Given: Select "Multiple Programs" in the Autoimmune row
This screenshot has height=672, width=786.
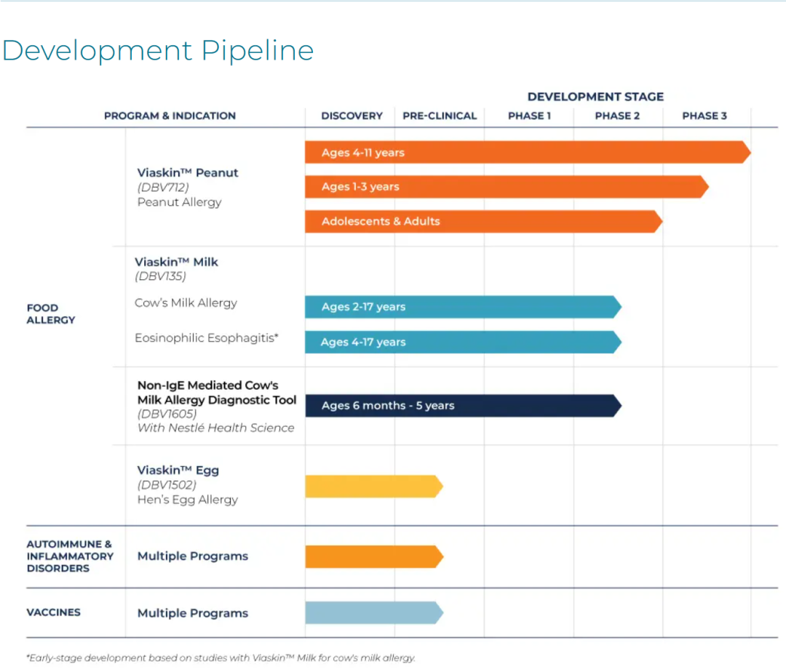Looking at the screenshot, I should click(193, 556).
